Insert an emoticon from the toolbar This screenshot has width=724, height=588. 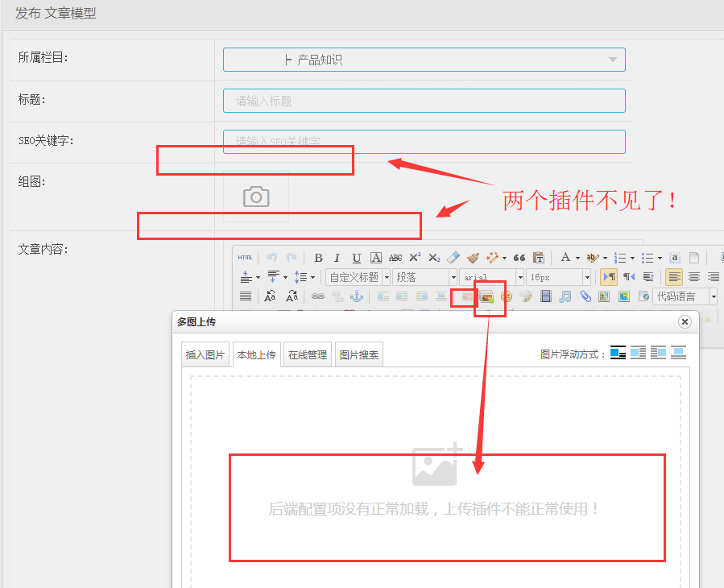[507, 296]
